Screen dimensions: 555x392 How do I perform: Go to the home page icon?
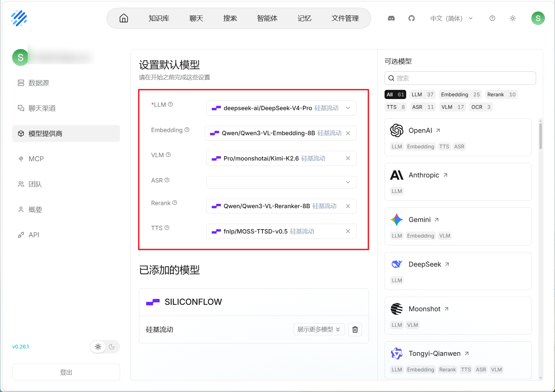[124, 18]
